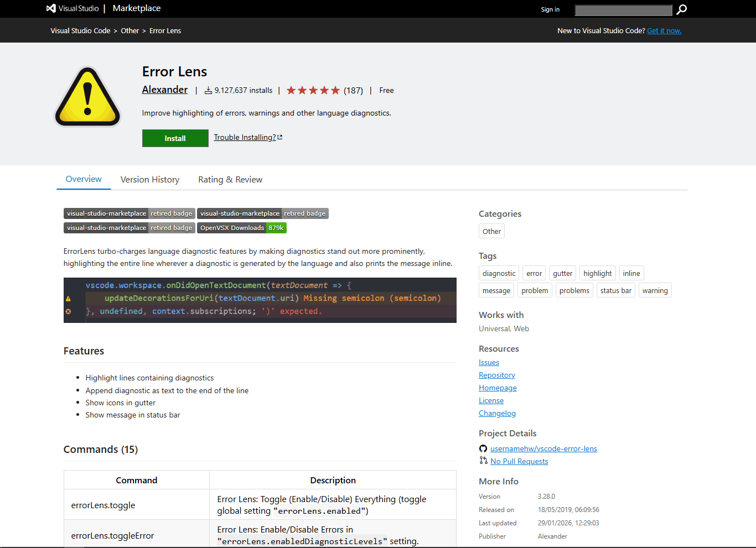The width and height of the screenshot is (756, 548).
Task: Click the Features heading
Action: 84,351
